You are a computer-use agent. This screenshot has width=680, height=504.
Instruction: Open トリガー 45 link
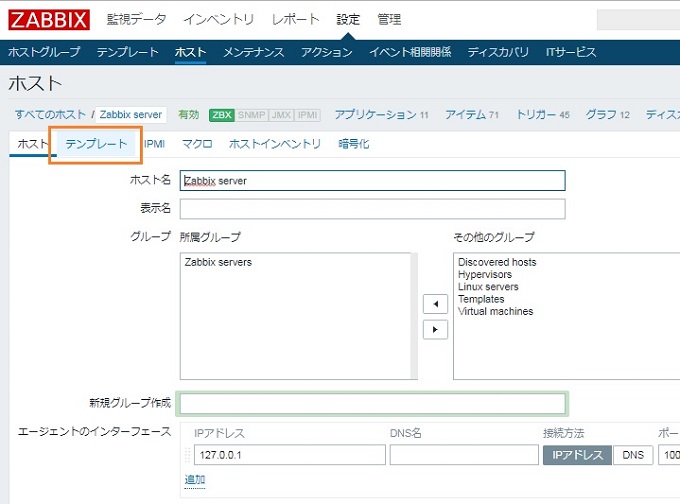[543, 115]
